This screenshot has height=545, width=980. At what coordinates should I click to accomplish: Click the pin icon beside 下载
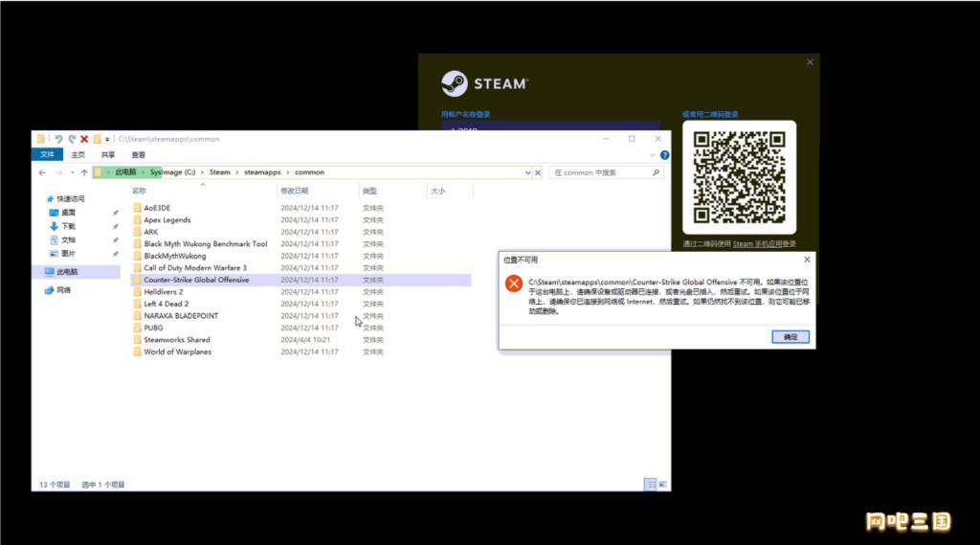tap(116, 226)
